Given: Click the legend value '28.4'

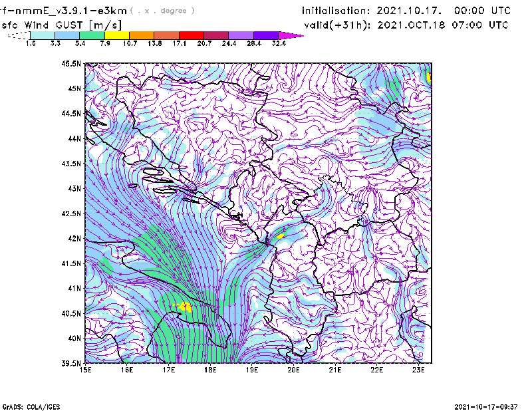Looking at the screenshot, I should click(x=254, y=43).
